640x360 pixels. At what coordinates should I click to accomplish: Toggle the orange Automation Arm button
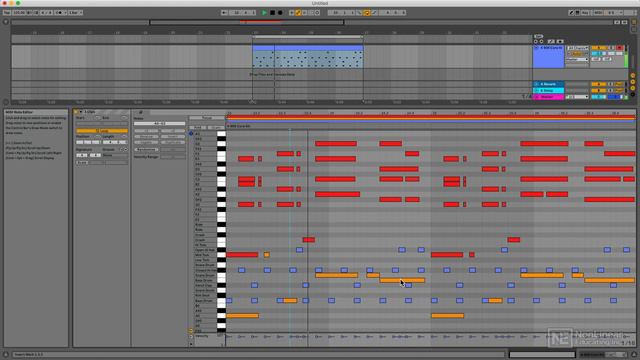(298, 13)
